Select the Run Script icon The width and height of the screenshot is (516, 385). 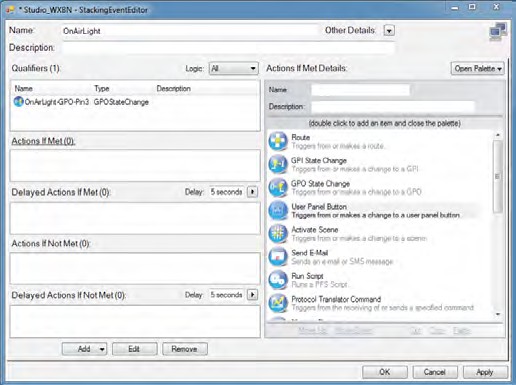click(278, 279)
